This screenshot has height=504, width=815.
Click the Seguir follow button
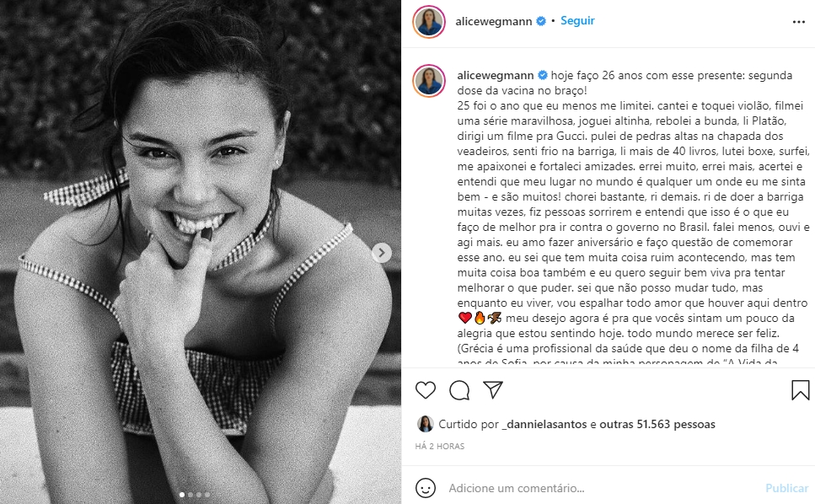577,21
